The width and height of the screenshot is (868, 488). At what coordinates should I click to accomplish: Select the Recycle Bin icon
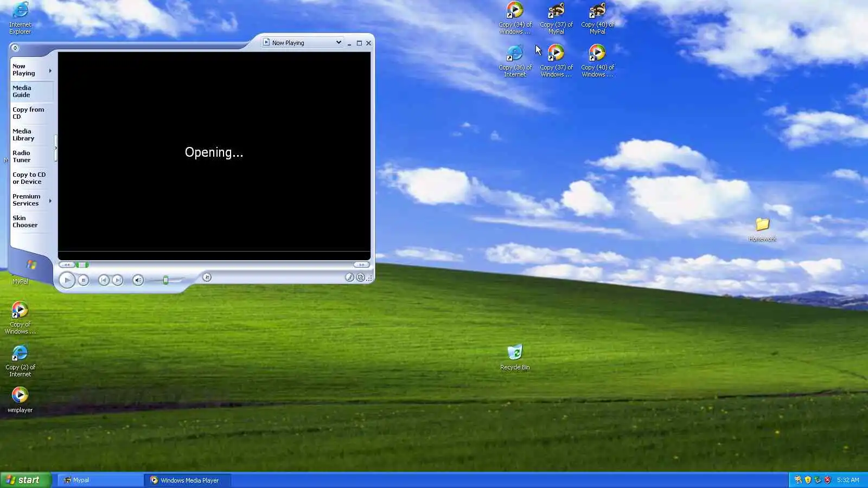515,357
